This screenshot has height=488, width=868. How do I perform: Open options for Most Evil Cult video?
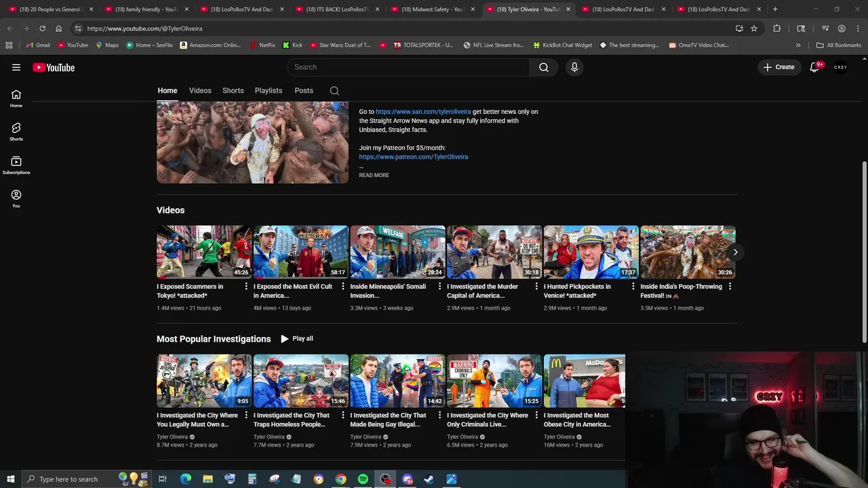coord(343,287)
